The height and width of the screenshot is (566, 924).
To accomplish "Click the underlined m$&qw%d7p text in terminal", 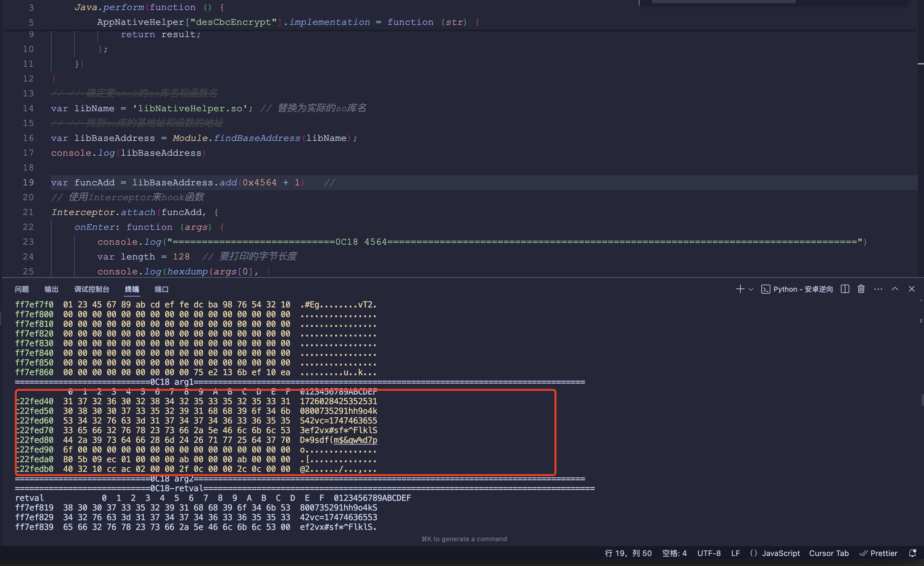I will 355,440.
